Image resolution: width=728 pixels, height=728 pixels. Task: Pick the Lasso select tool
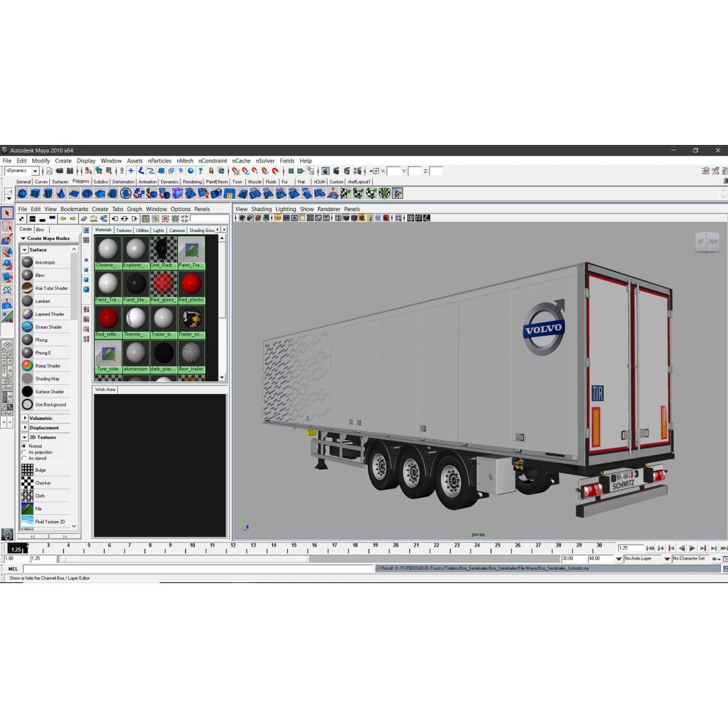(x=7, y=226)
